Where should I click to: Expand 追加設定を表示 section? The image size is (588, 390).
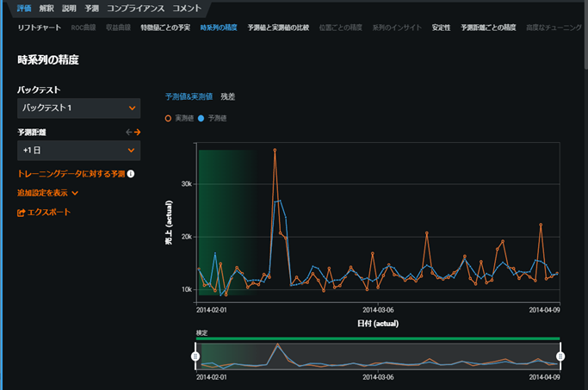tap(47, 193)
